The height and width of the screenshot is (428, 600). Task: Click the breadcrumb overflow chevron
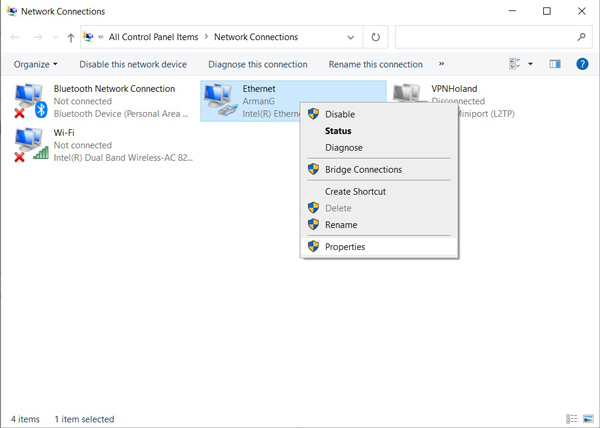coord(101,37)
